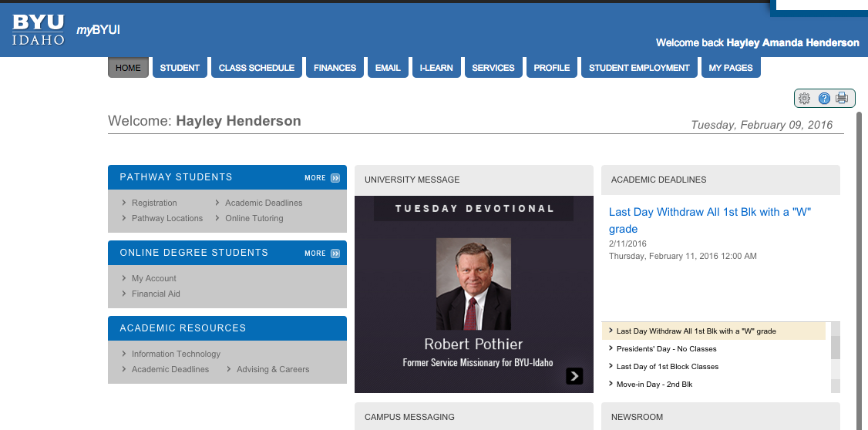This screenshot has height=430, width=868.
Task: Switch to the Profile tab
Action: [552, 68]
